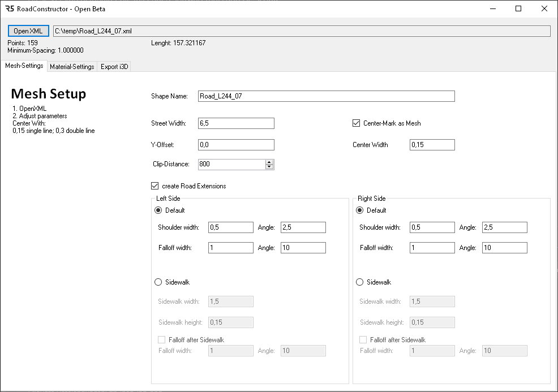Click the 'Lenght: 157.321167' text
Screen dimensions: 558x392
(178, 42)
